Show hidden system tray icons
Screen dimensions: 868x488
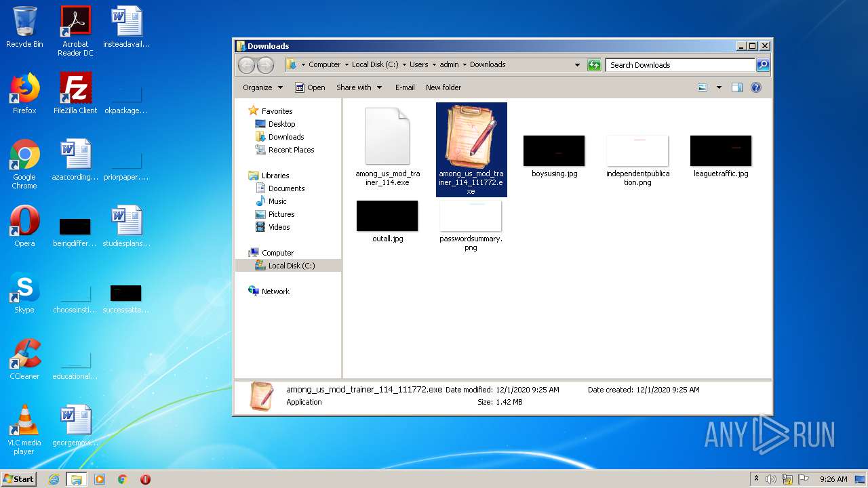click(x=756, y=479)
